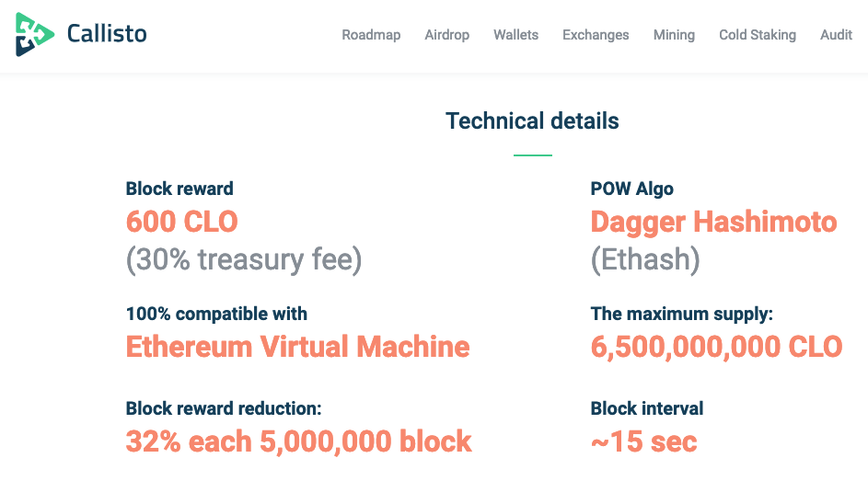
Task: Navigate to the Mining section
Action: [674, 35]
